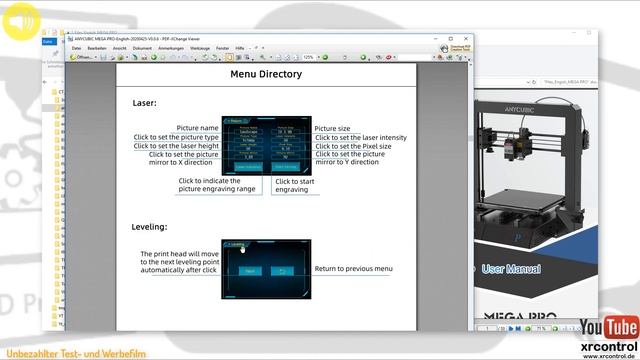Image resolution: width=640 pixels, height=360 pixels.
Task: Open the Hilfe menu
Action: point(240,48)
